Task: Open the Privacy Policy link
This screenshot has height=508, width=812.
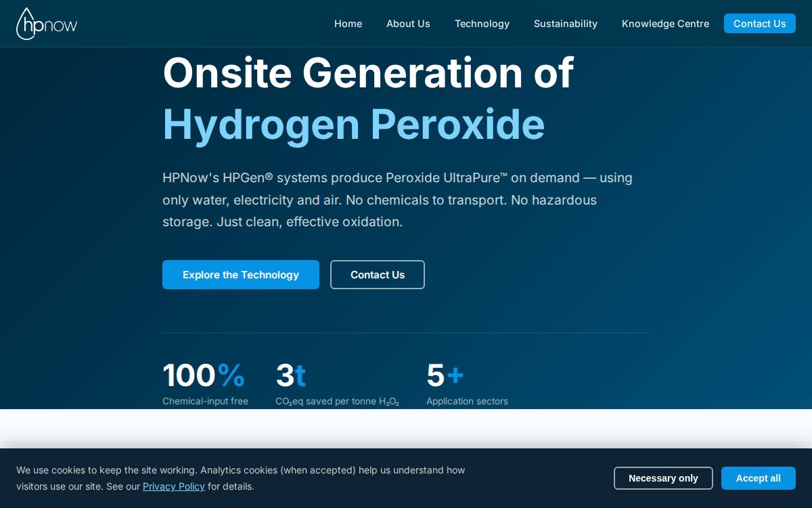Action: 174,486
